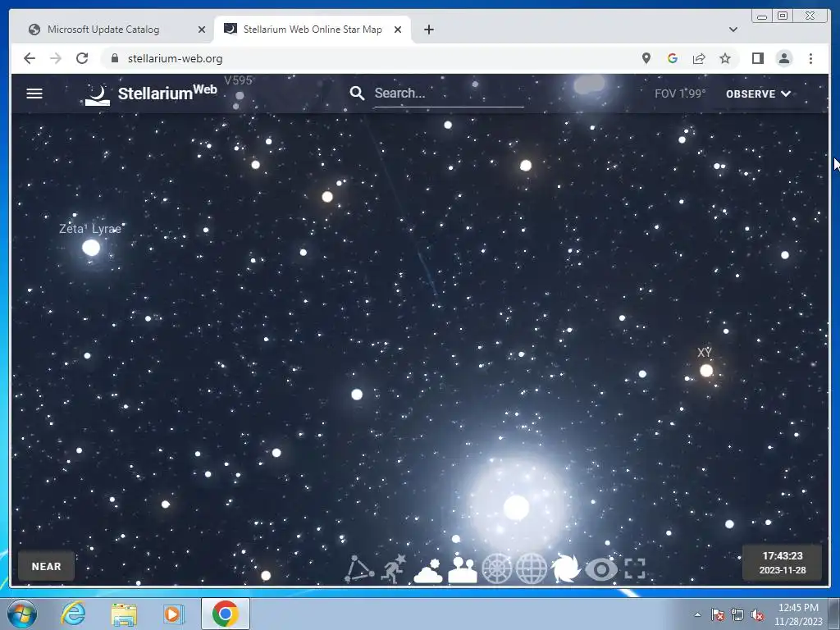
Task: Open Action Center flag icon
Action: pos(717,614)
